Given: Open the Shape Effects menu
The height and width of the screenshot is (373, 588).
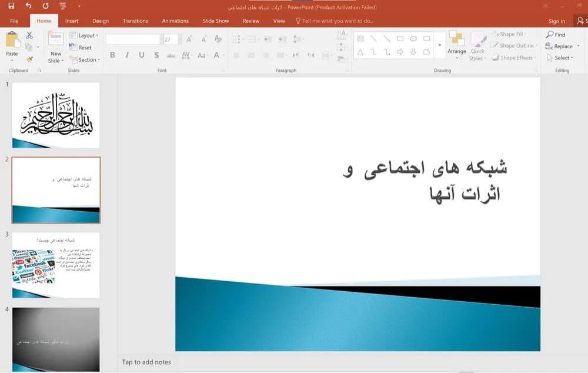Looking at the screenshot, I should point(513,58).
